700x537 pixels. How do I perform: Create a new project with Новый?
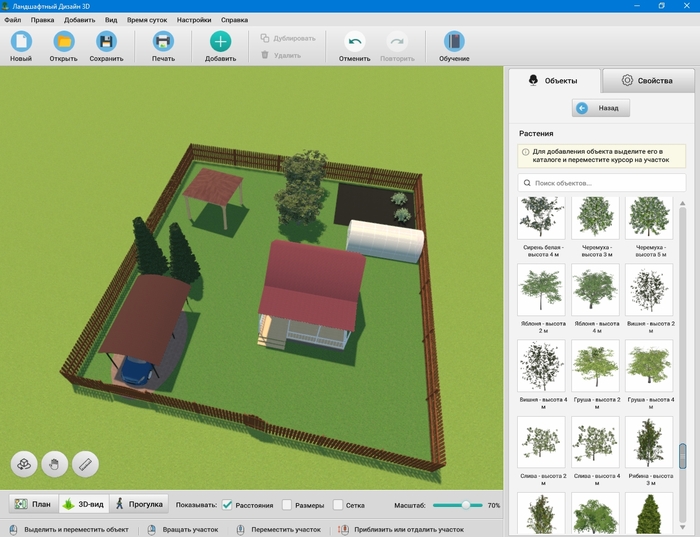21,46
